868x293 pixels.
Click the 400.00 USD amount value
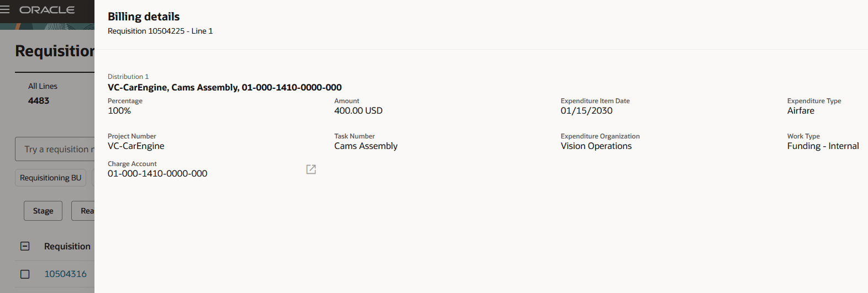[358, 110]
